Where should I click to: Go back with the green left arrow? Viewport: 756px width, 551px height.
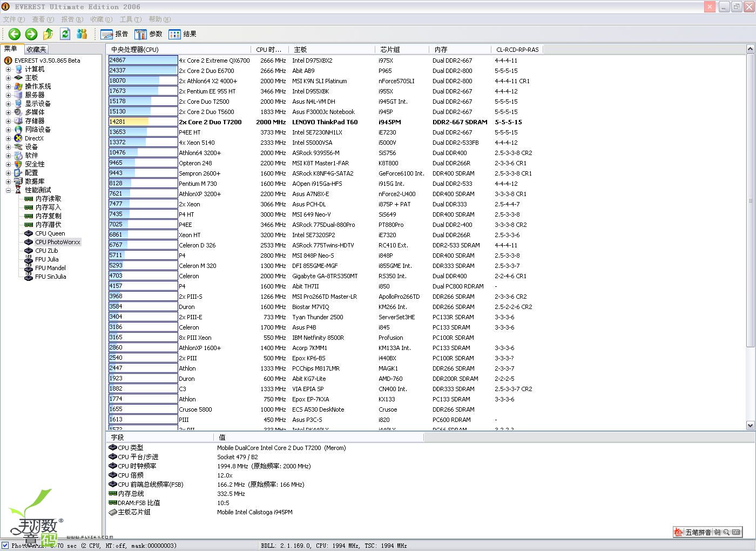coord(15,34)
